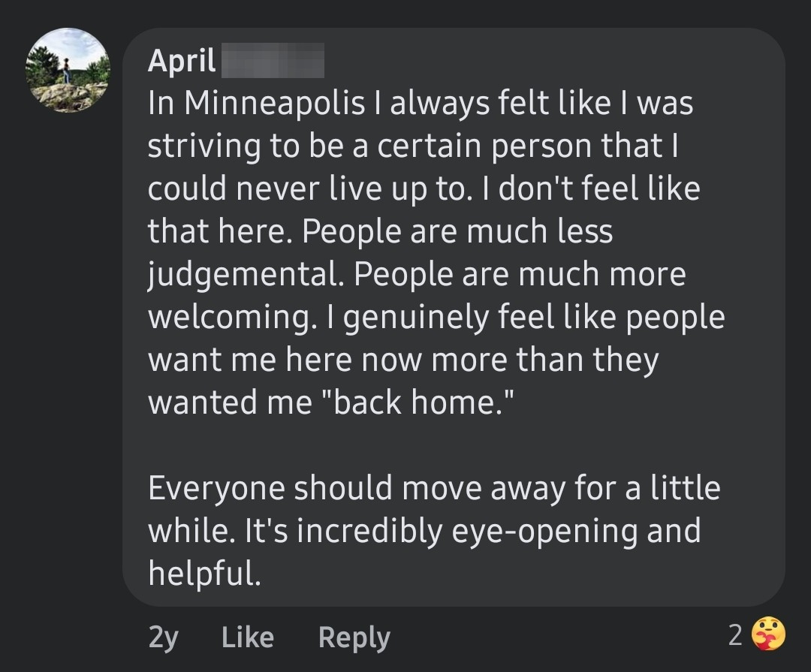Click the word eye-opening in the comment
Screen dimensions: 811x672
coord(544,532)
